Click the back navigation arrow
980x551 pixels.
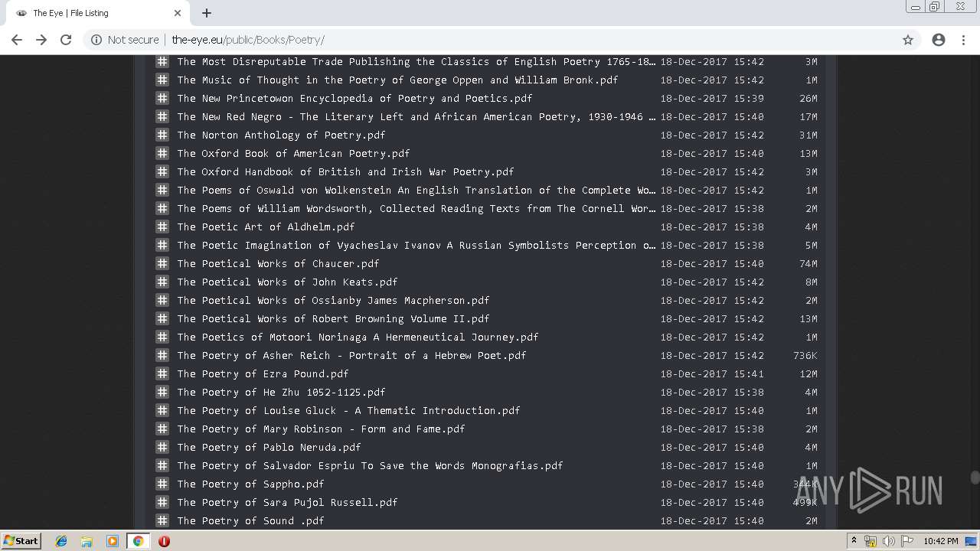pyautogui.click(x=17, y=40)
